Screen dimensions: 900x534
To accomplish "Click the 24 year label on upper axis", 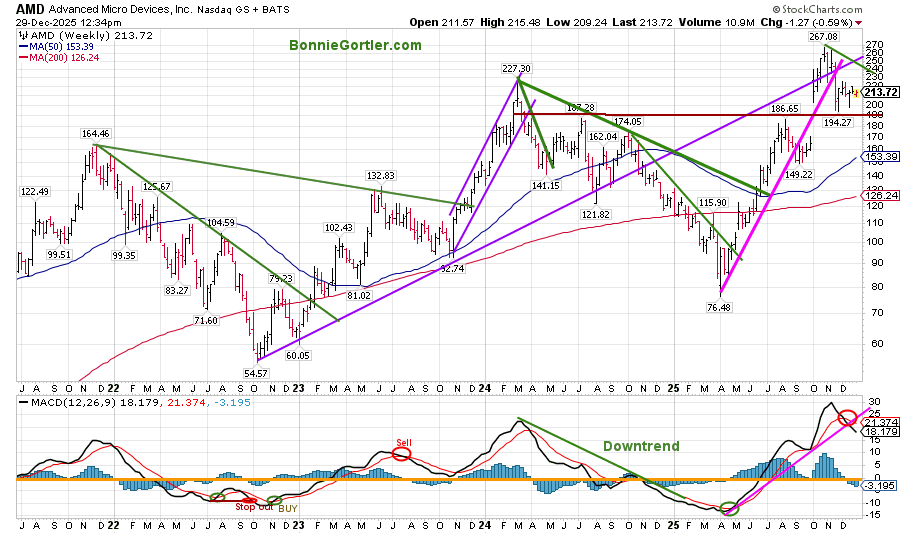I will pyautogui.click(x=484, y=386).
